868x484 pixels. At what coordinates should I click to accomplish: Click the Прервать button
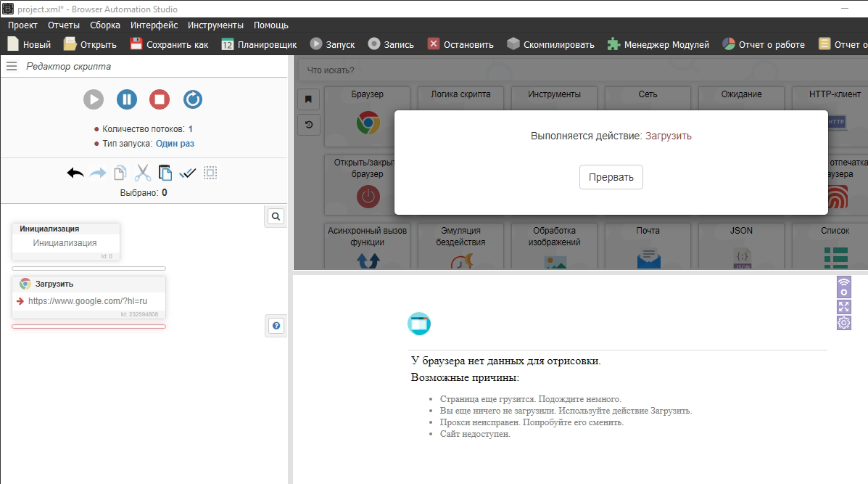click(611, 177)
